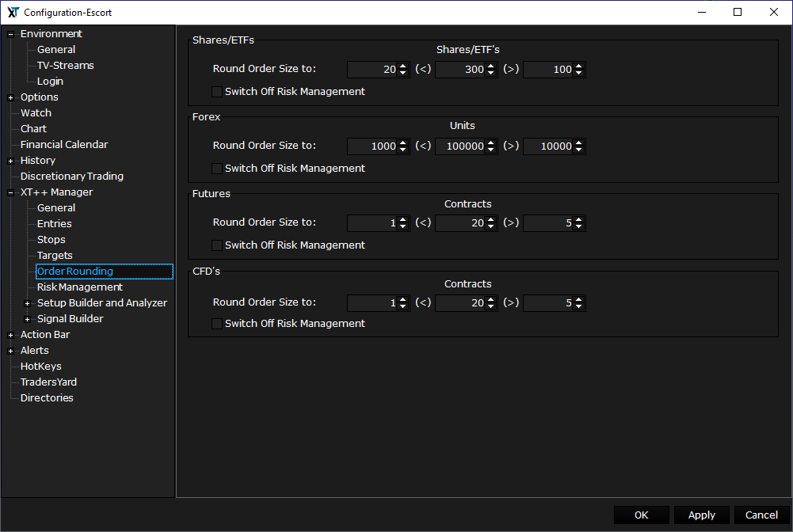The image size is (793, 532).
Task: Expand the Options tree node
Action: coord(10,97)
